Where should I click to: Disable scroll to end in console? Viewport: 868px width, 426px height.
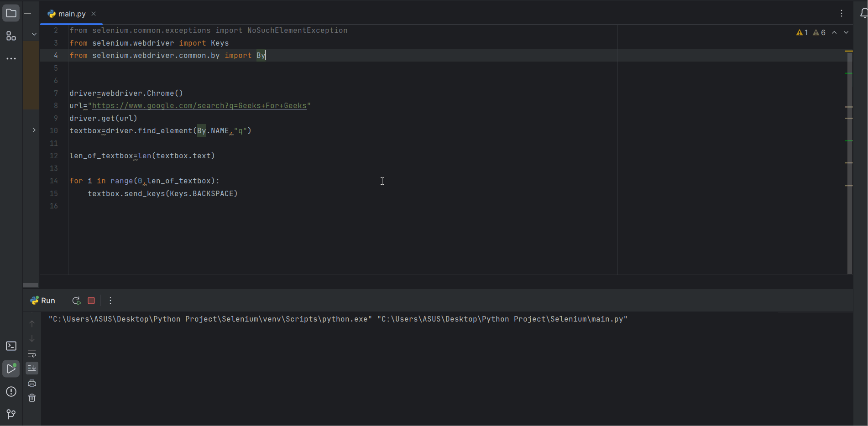pyautogui.click(x=31, y=368)
